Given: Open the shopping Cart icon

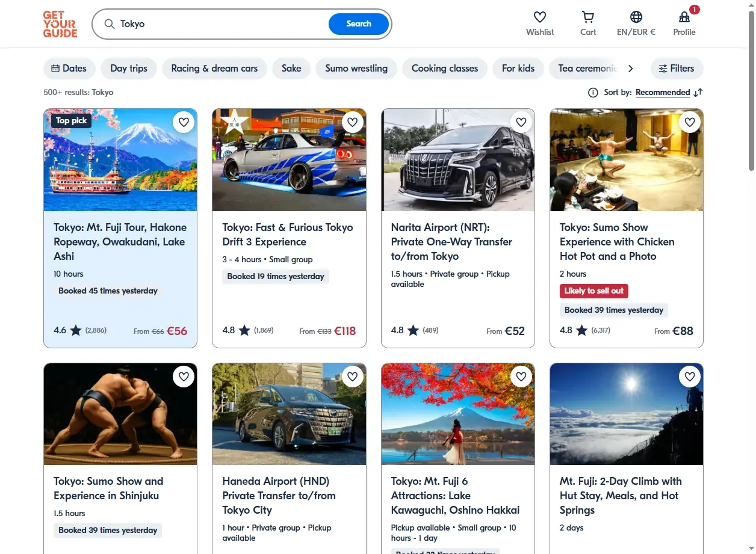Looking at the screenshot, I should (588, 17).
